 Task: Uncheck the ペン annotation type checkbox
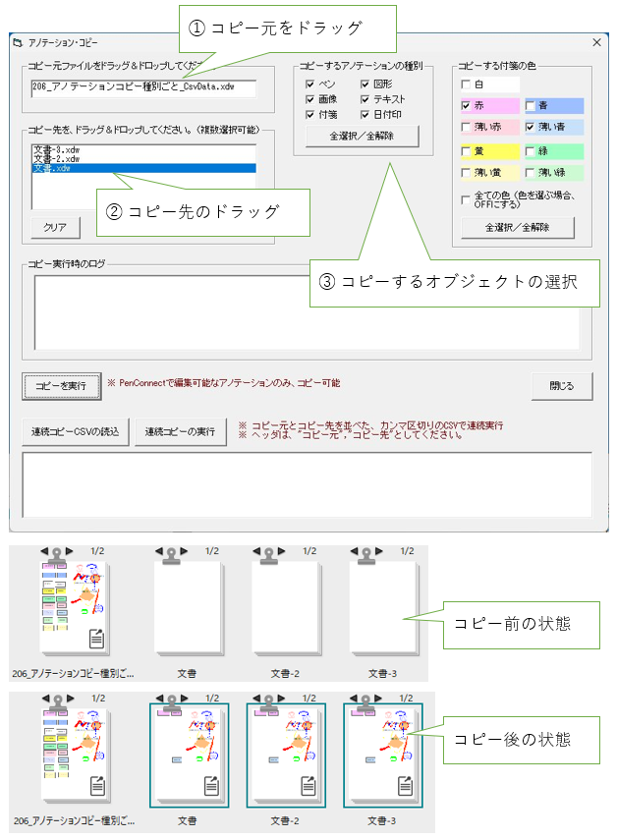pyautogui.click(x=310, y=84)
